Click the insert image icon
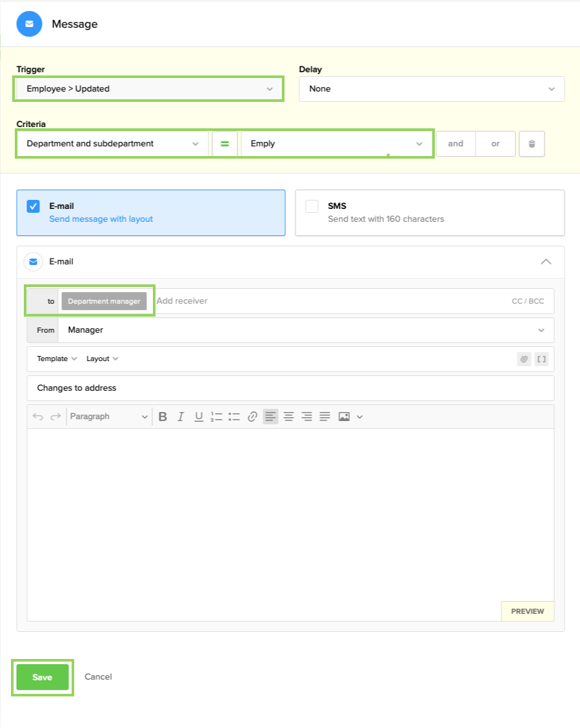 pos(344,417)
